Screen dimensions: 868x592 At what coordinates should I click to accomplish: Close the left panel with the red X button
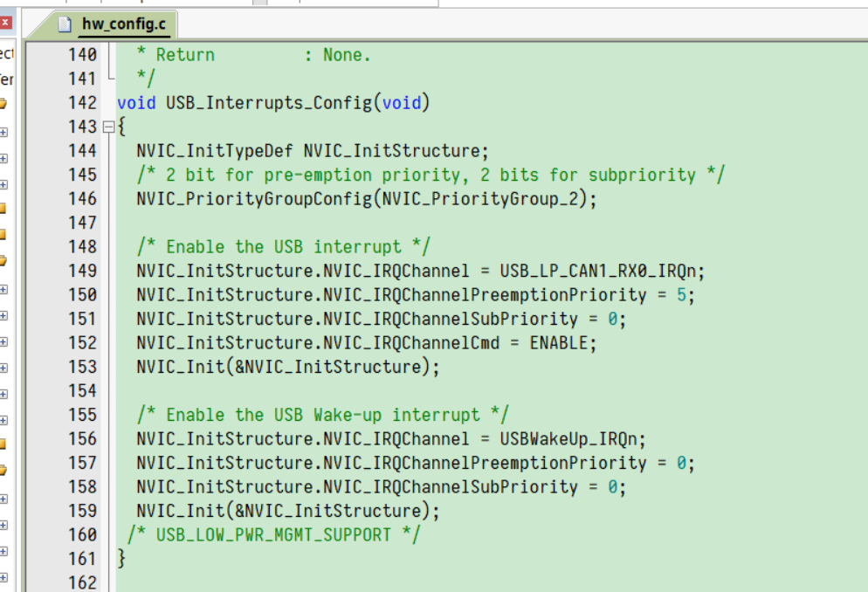pyautogui.click(x=7, y=22)
